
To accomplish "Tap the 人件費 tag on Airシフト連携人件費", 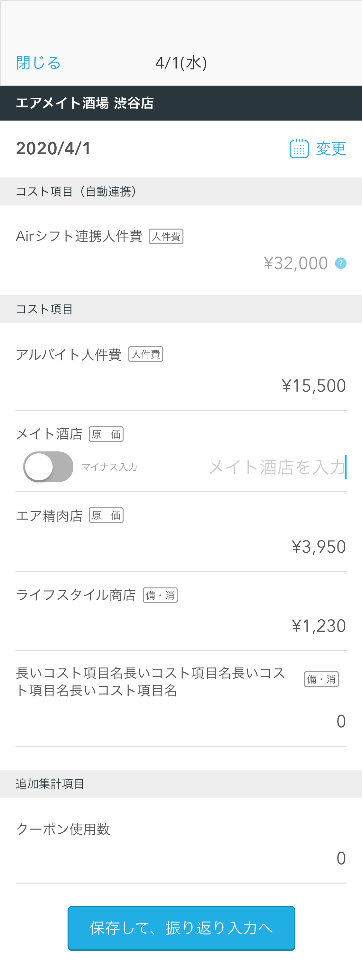I will coord(166,236).
